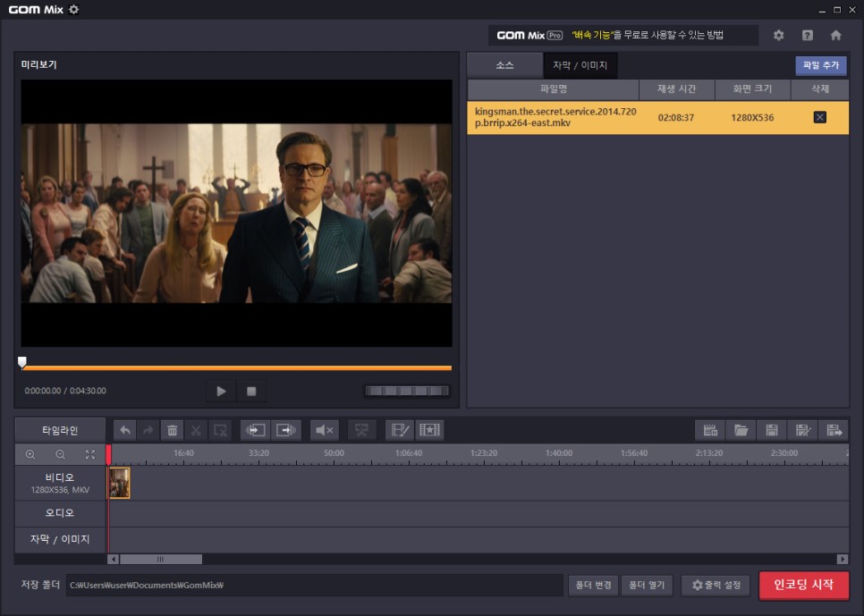Viewport: 864px width, 616px height.
Task: Undo the last timeline action
Action: click(x=125, y=430)
